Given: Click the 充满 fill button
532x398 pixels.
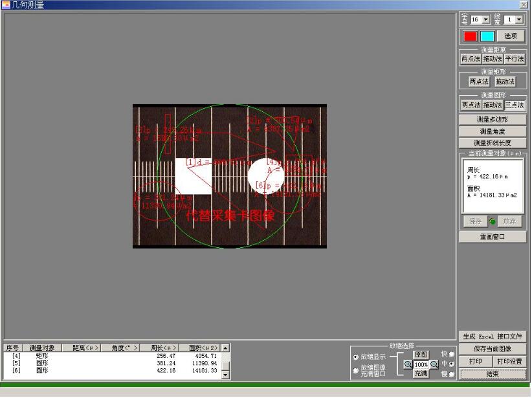Looking at the screenshot, I should coord(421,374).
